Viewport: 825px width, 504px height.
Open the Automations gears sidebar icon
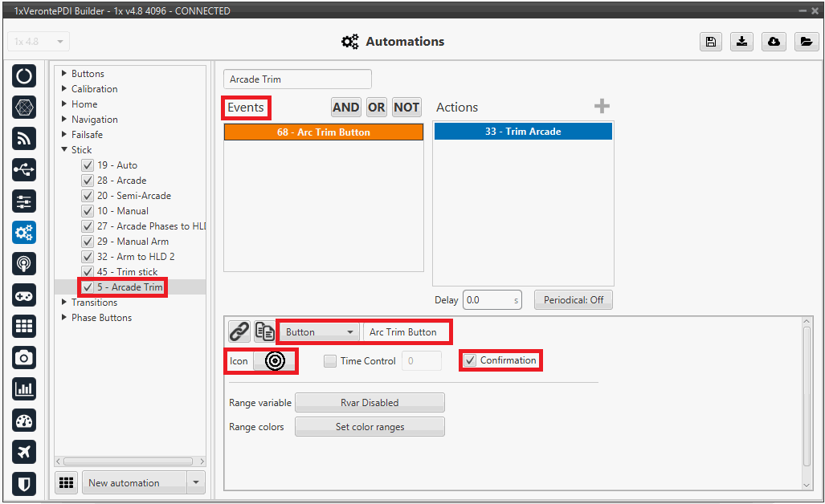(x=24, y=233)
